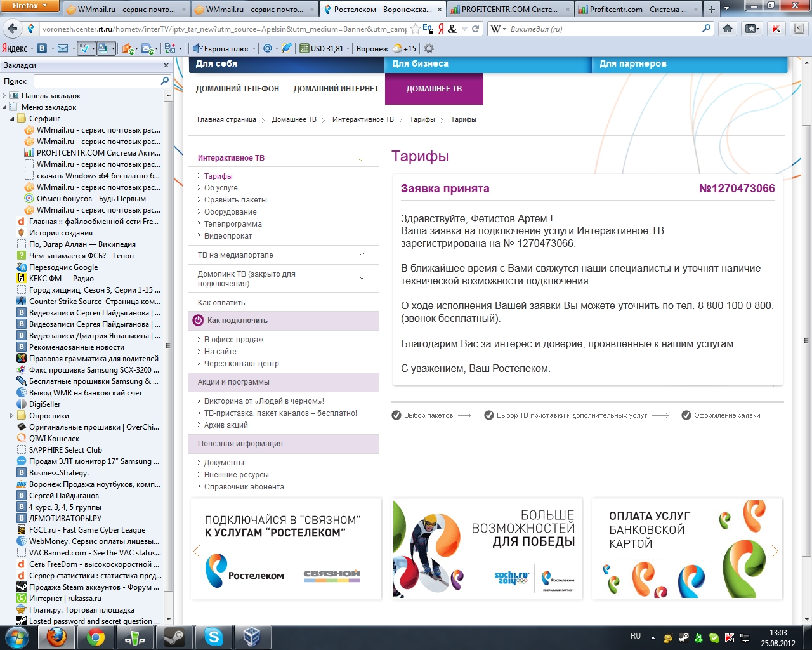The image size is (812, 650).
Task: Click the red Kaspersky toolbar icon
Action: coord(776,29)
